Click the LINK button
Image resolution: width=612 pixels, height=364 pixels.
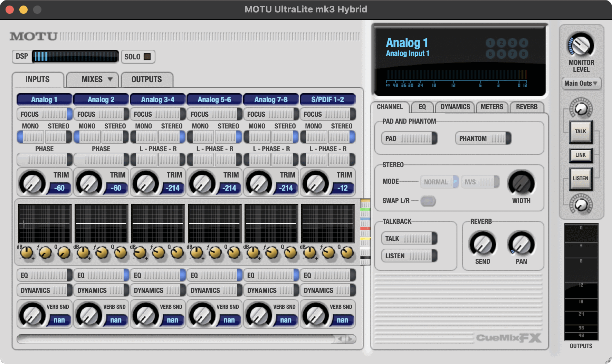coord(581,155)
